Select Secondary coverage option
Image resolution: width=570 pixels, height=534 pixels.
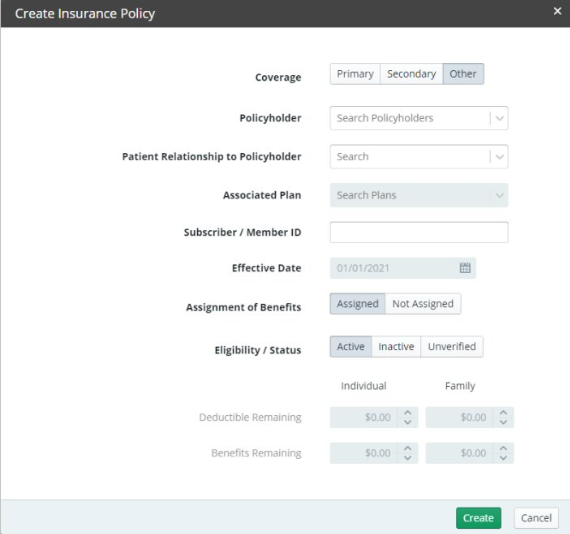point(412,74)
